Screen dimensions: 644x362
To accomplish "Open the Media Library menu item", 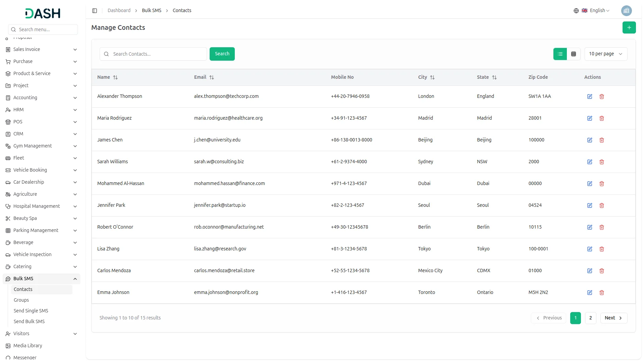I will click(42, 346).
